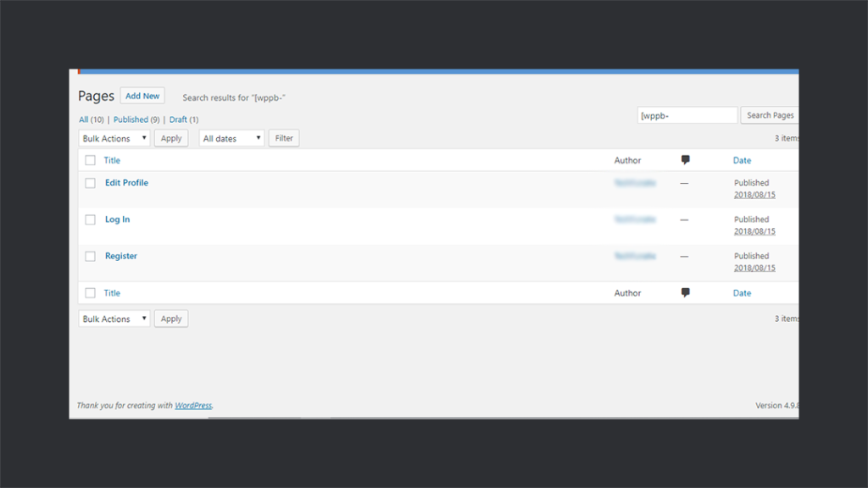This screenshot has height=488, width=868.
Task: Check the Edit Profile page checkbox
Action: coord(90,182)
